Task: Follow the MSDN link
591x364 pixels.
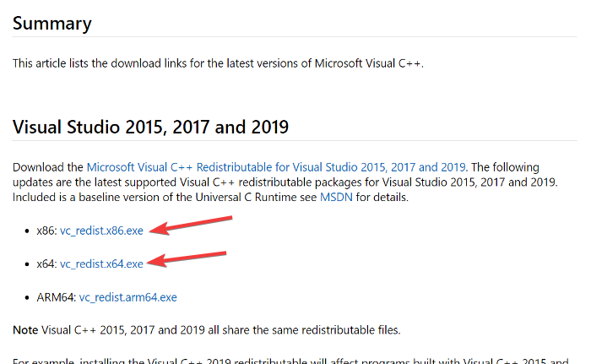Action: (x=330, y=197)
